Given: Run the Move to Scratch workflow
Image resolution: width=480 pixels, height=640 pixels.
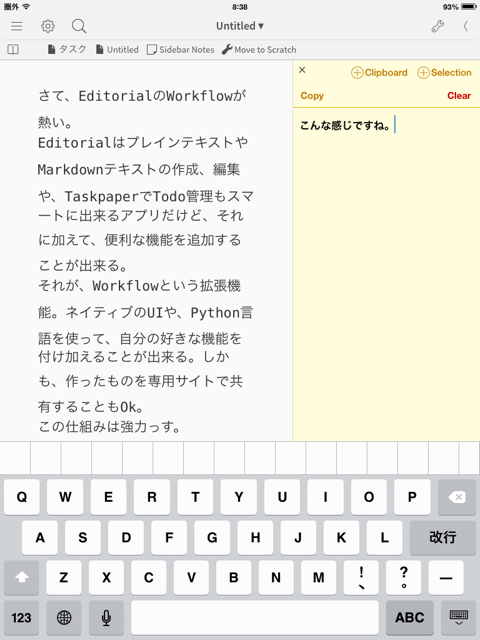Looking at the screenshot, I should coord(259,49).
